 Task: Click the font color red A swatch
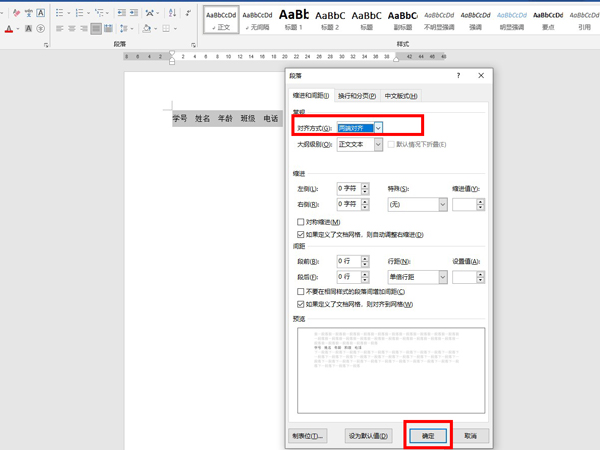pyautogui.click(x=10, y=30)
